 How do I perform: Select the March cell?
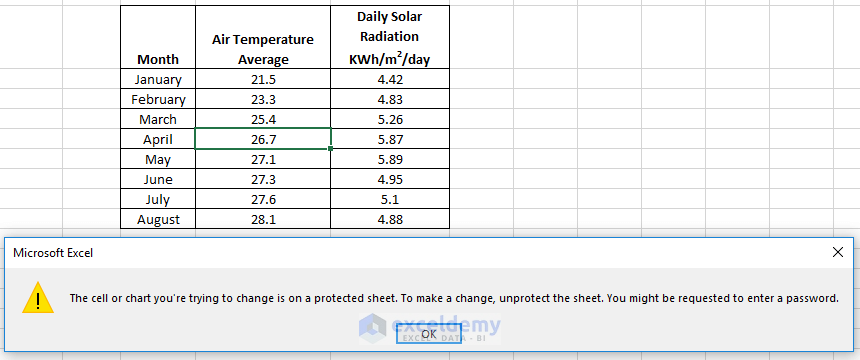(x=158, y=119)
